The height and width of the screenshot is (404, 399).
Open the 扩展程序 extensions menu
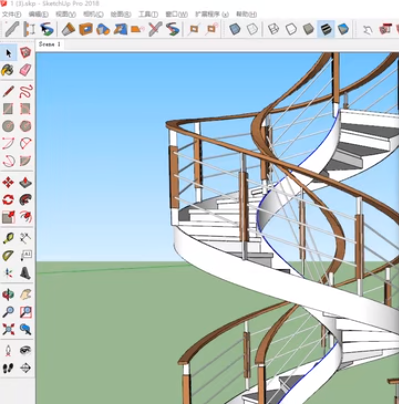click(x=212, y=14)
